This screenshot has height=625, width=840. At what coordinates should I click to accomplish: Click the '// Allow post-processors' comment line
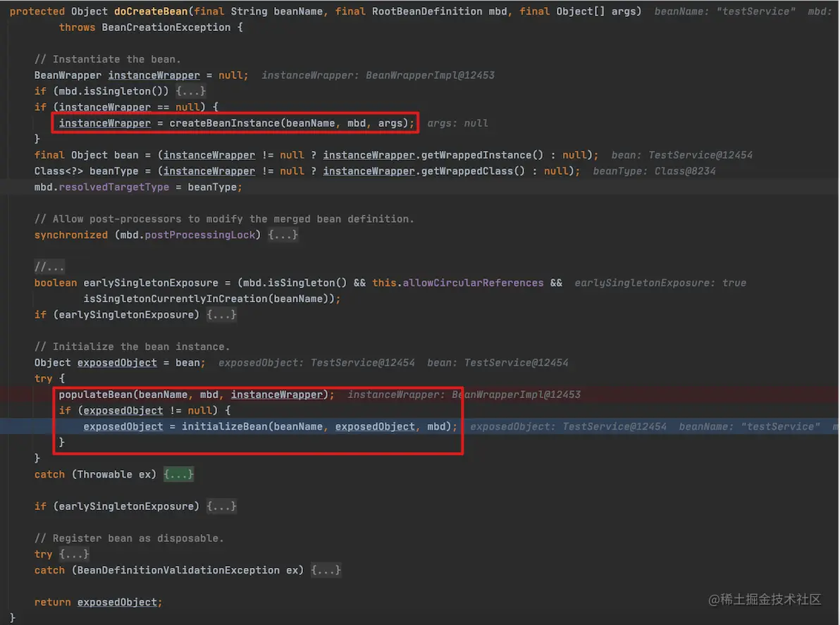click(x=224, y=218)
